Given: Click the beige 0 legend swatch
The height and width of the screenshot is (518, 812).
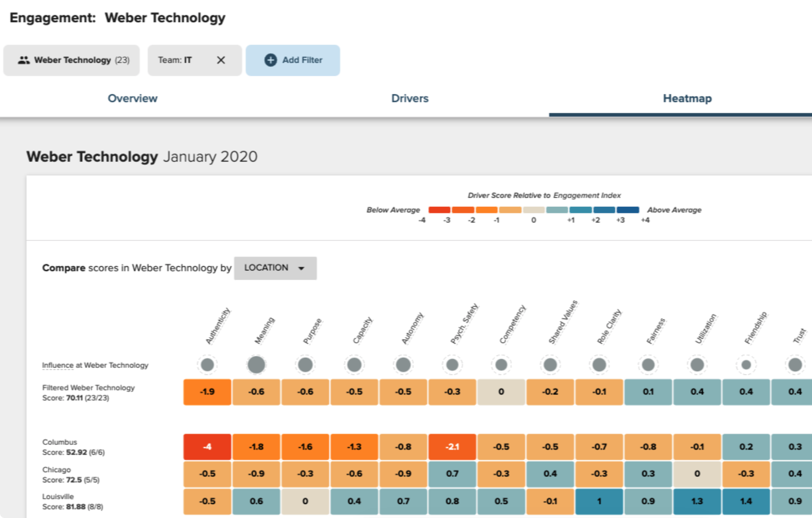Looking at the screenshot, I should pyautogui.click(x=534, y=210).
